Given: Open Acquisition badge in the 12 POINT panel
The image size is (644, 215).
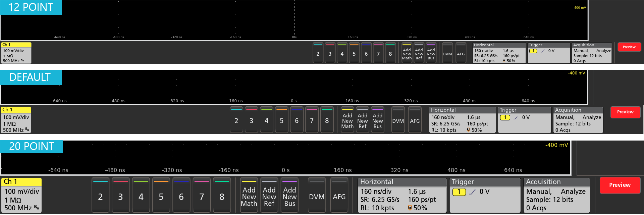Looking at the screenshot, I should pyautogui.click(x=592, y=53).
